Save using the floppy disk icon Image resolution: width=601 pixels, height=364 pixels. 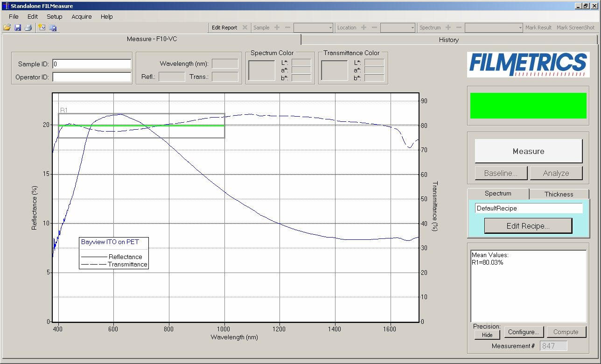18,28
